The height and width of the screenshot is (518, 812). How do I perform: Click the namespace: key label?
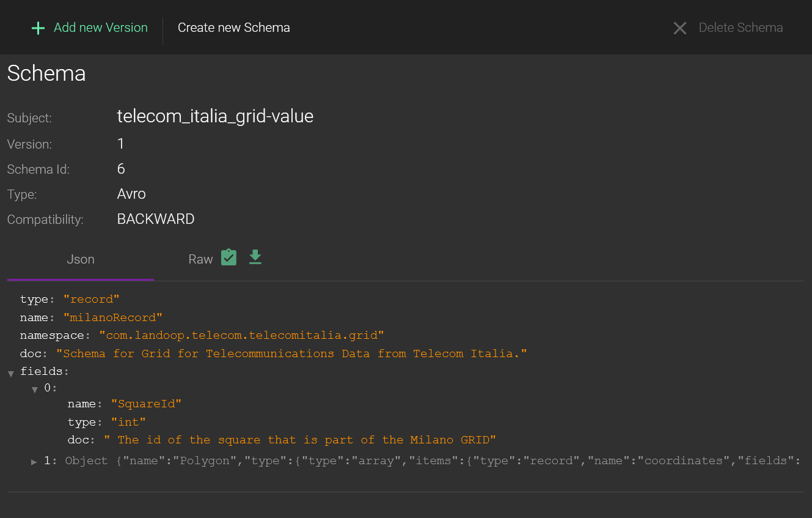(x=56, y=335)
